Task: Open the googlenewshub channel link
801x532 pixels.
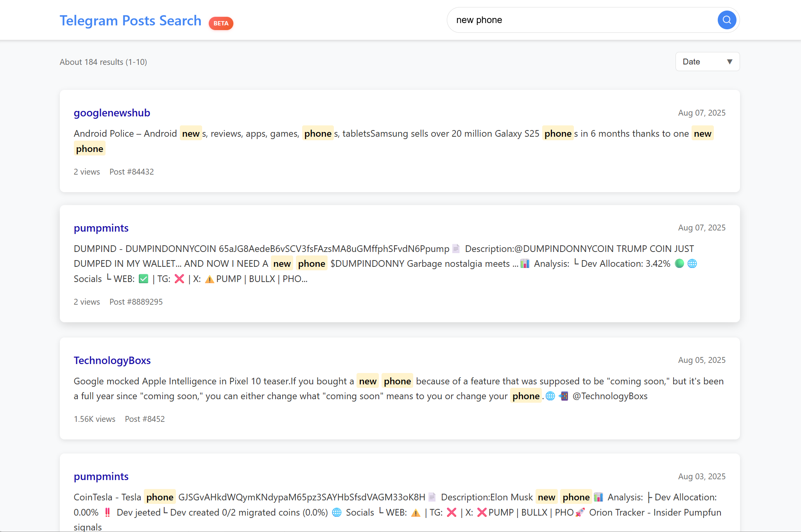Action: (112, 113)
